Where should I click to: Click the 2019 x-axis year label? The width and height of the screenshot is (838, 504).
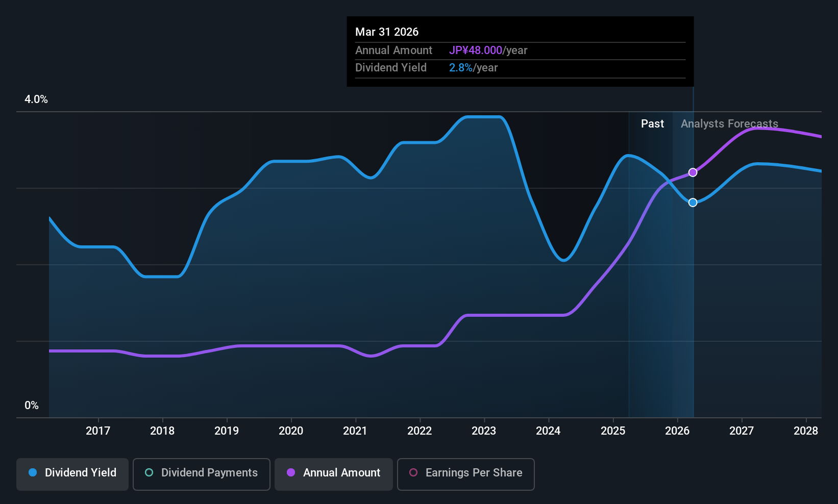(227, 431)
